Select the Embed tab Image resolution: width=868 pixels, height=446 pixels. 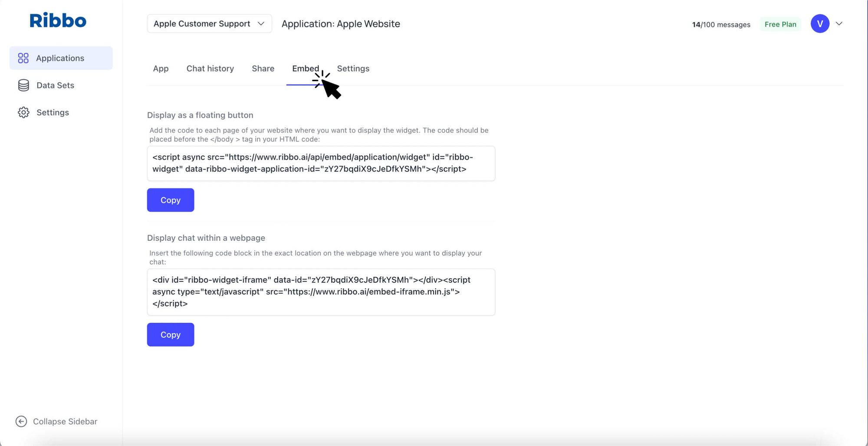tap(306, 69)
